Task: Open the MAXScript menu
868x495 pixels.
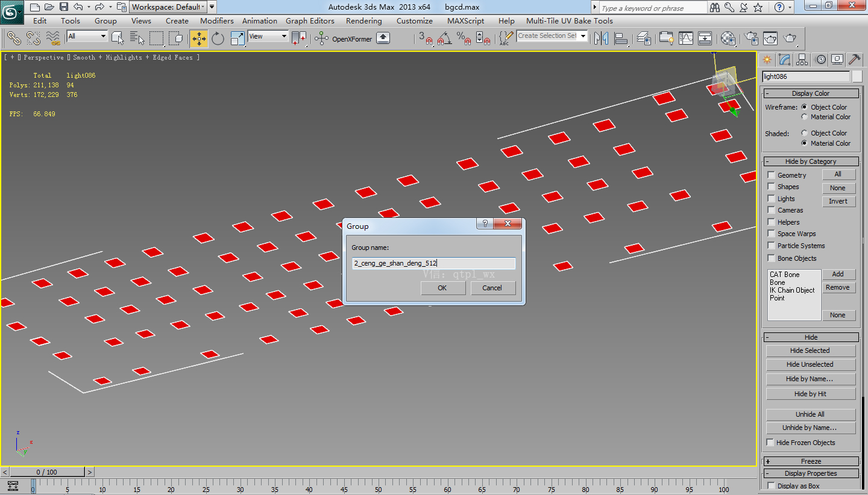Action: (466, 20)
